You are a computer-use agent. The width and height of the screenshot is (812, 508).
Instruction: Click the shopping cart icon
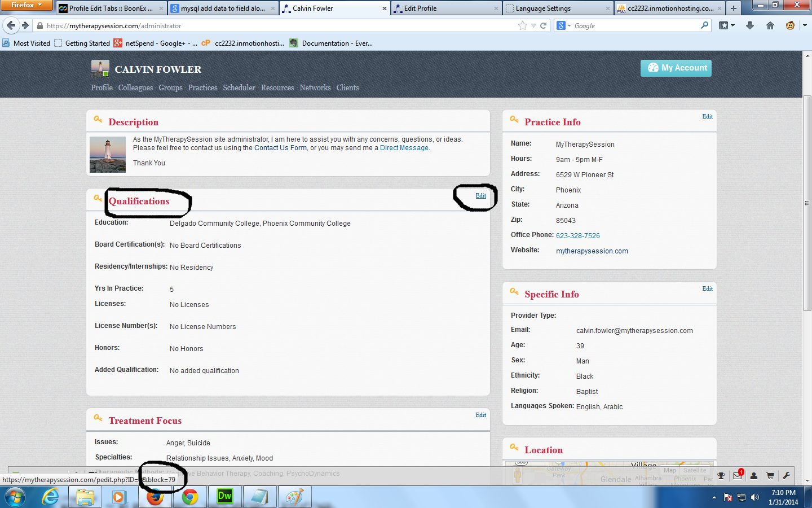(x=770, y=476)
